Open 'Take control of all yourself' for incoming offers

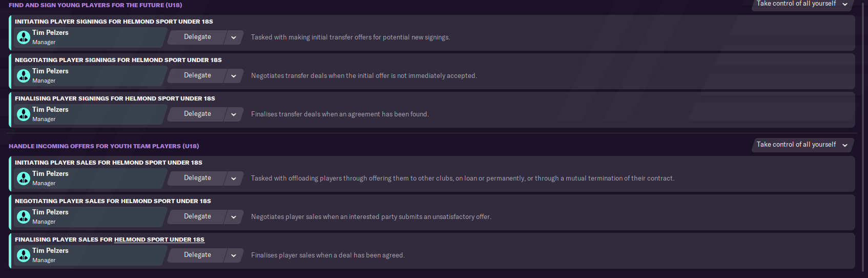tap(802, 145)
